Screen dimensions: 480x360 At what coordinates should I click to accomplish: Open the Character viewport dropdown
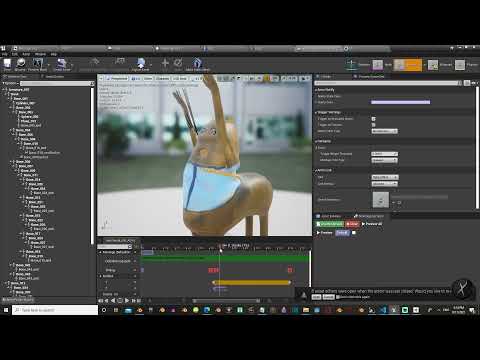[x=162, y=78]
